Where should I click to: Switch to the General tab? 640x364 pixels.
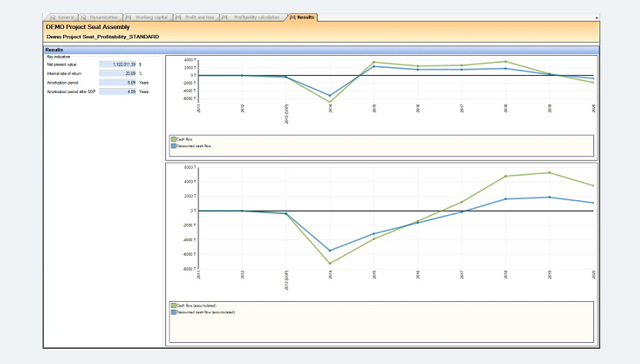[x=62, y=18]
